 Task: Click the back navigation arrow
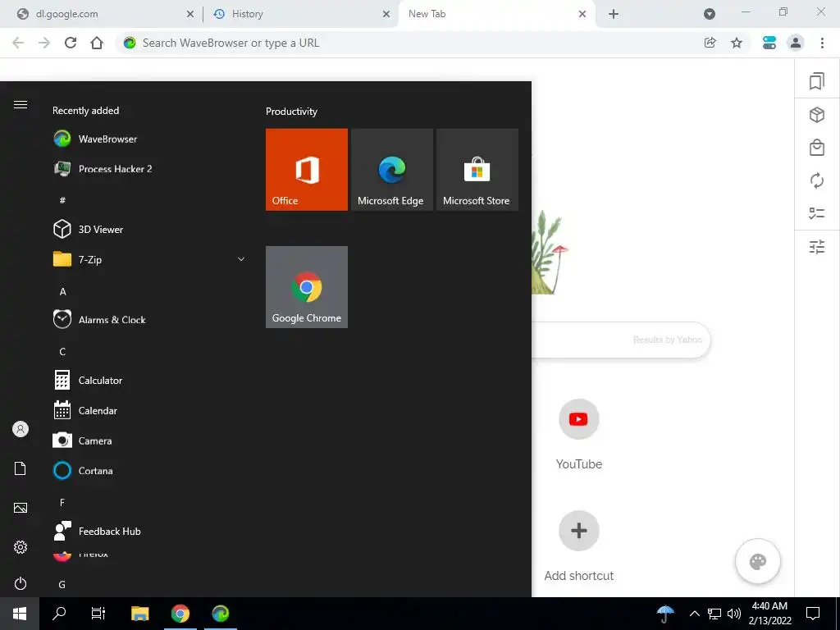(x=18, y=43)
